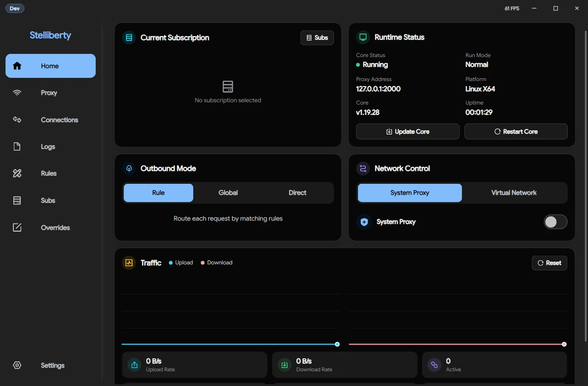
Task: Click the Connections arrows icon in sidebar
Action: pos(17,120)
